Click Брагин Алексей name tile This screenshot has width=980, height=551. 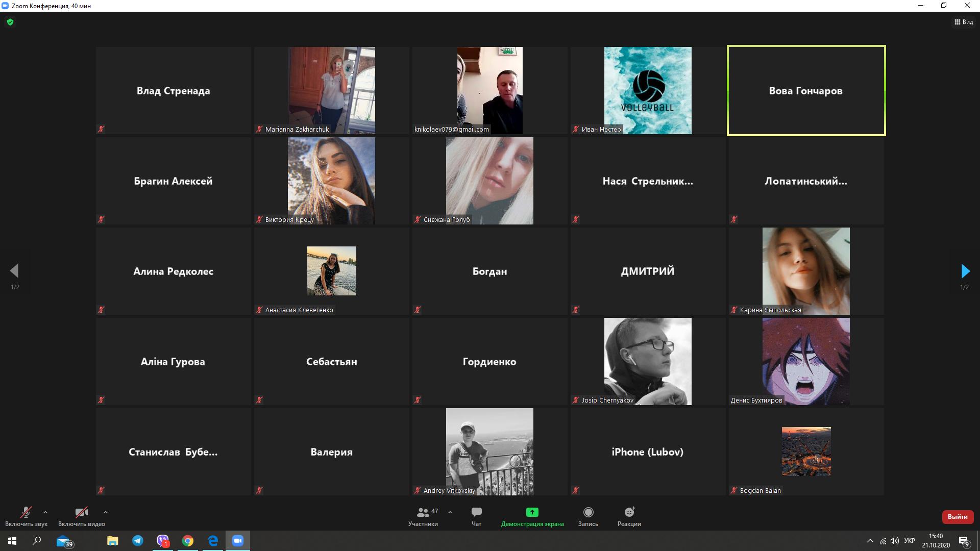173,181
